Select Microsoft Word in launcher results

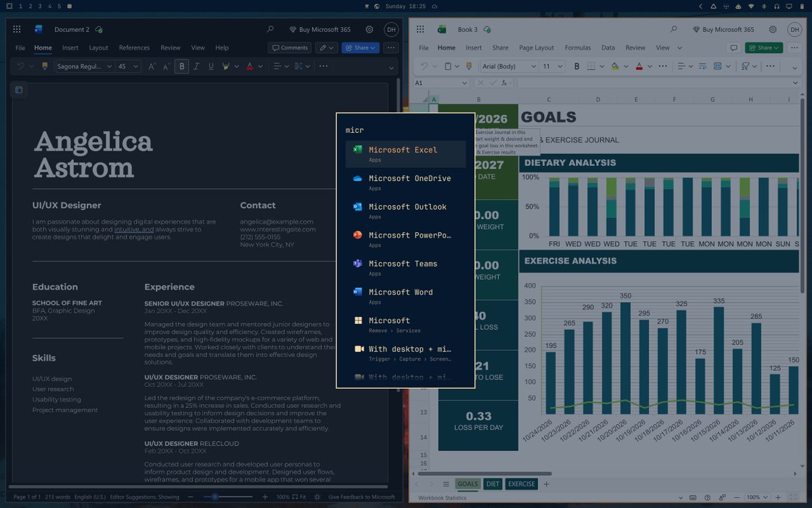(x=405, y=296)
